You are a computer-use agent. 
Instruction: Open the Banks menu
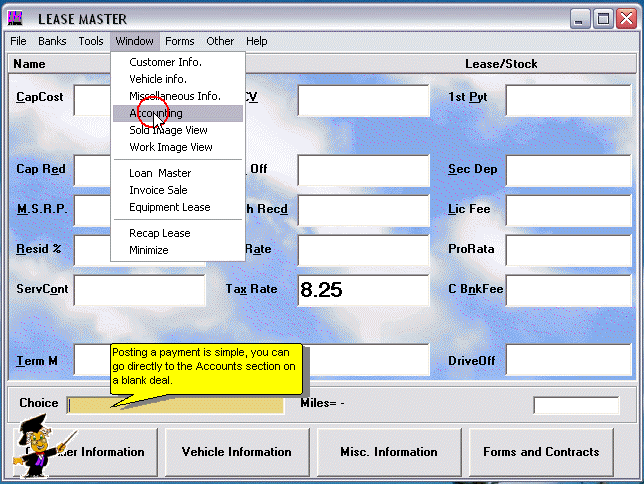tap(52, 41)
